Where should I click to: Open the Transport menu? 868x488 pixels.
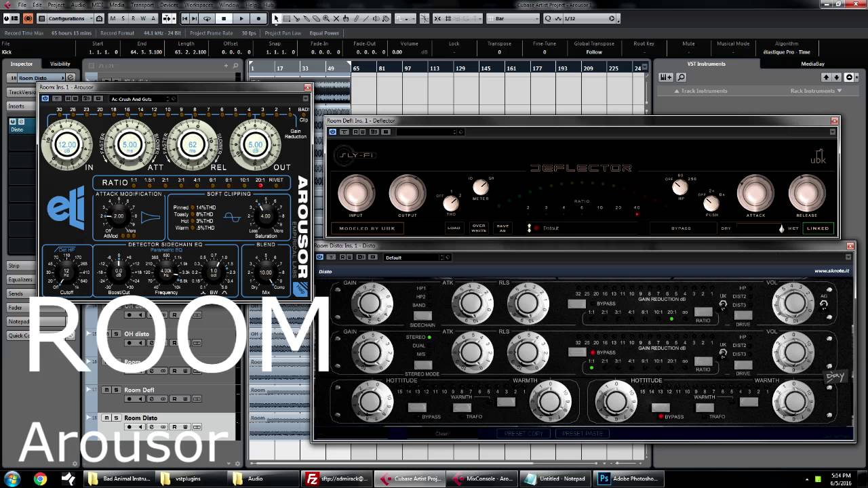142,5
